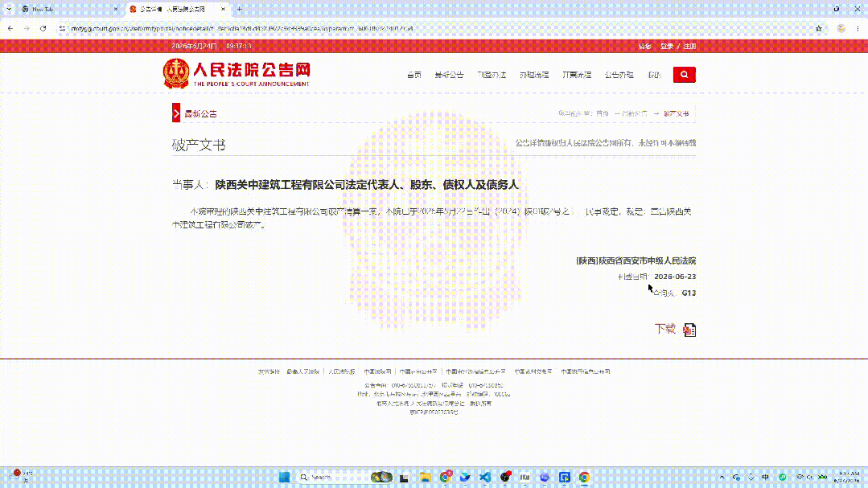868x488 pixels.
Task: Reload the current page
Action: 43,28
